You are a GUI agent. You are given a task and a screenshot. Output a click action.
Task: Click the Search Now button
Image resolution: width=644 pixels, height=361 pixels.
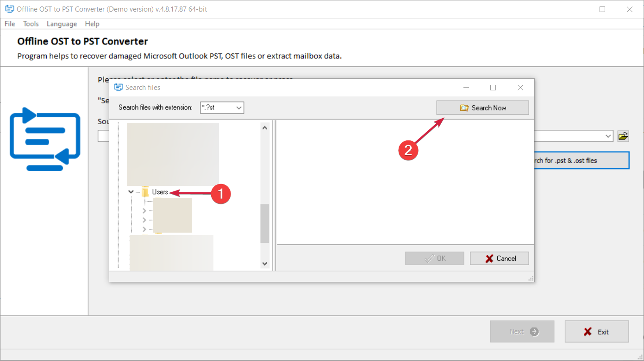click(482, 108)
